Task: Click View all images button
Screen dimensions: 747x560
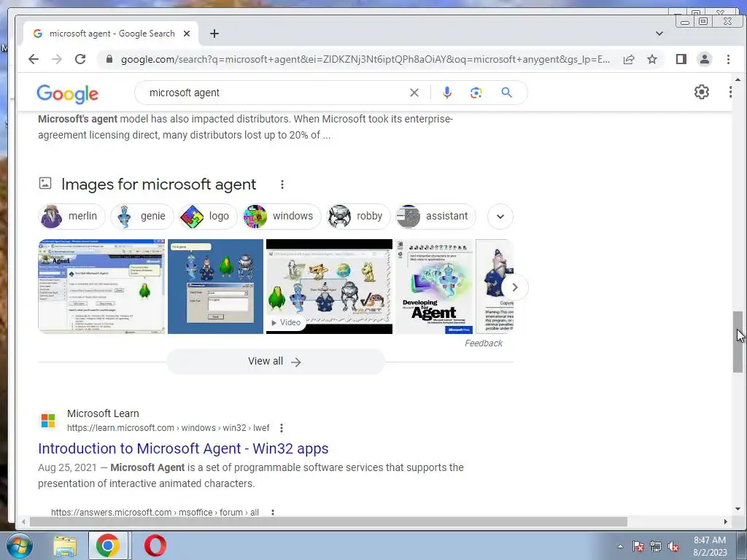Action: (275, 362)
